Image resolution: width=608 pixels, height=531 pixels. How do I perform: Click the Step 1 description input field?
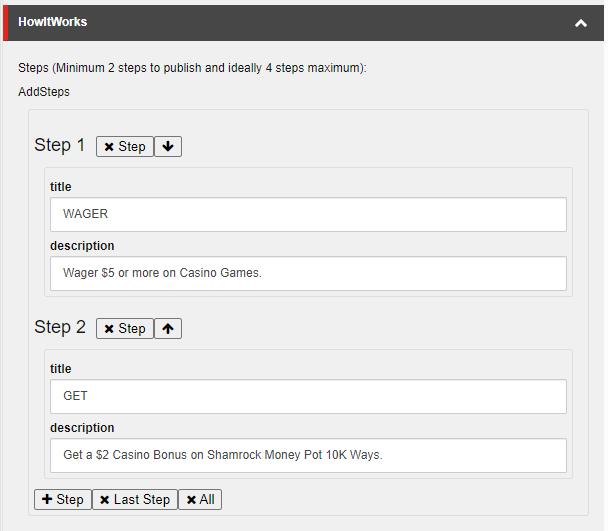tap(308, 273)
